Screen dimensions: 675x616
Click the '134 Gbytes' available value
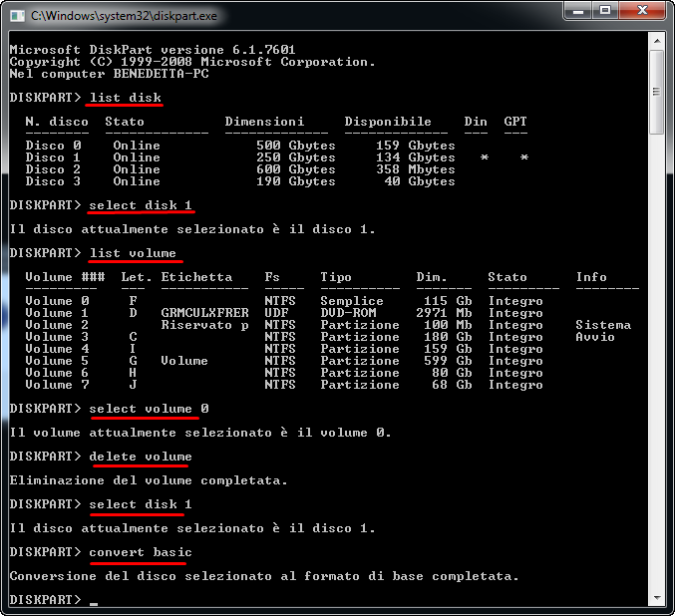click(416, 157)
